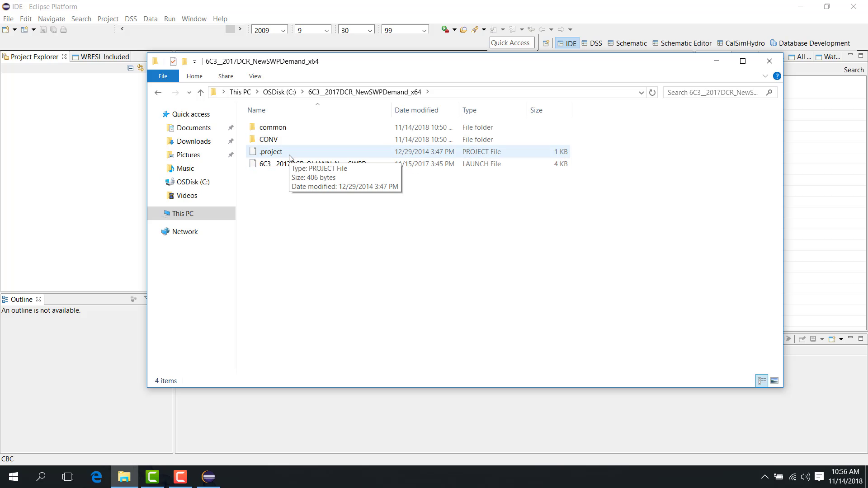Open Downloads in the navigation pane

coord(193,141)
